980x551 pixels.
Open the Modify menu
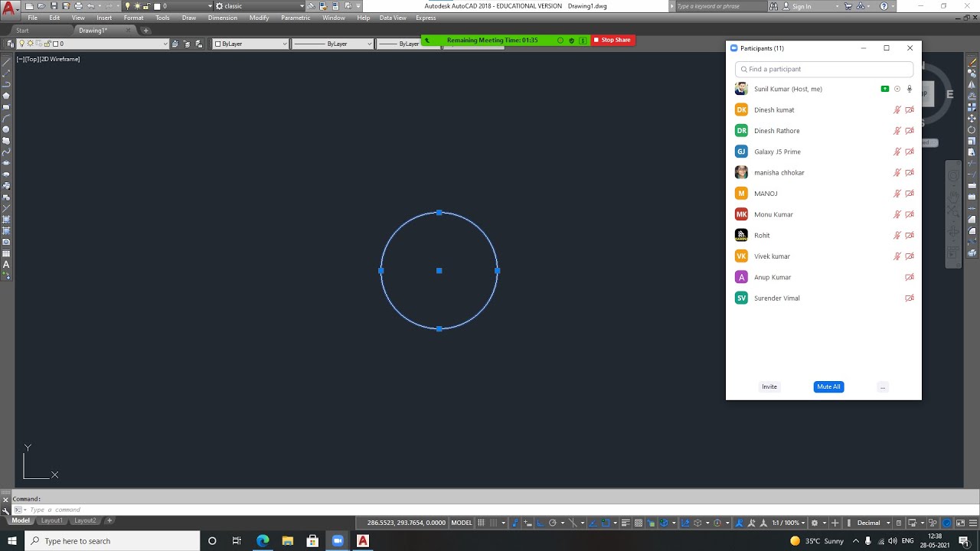tap(259, 18)
